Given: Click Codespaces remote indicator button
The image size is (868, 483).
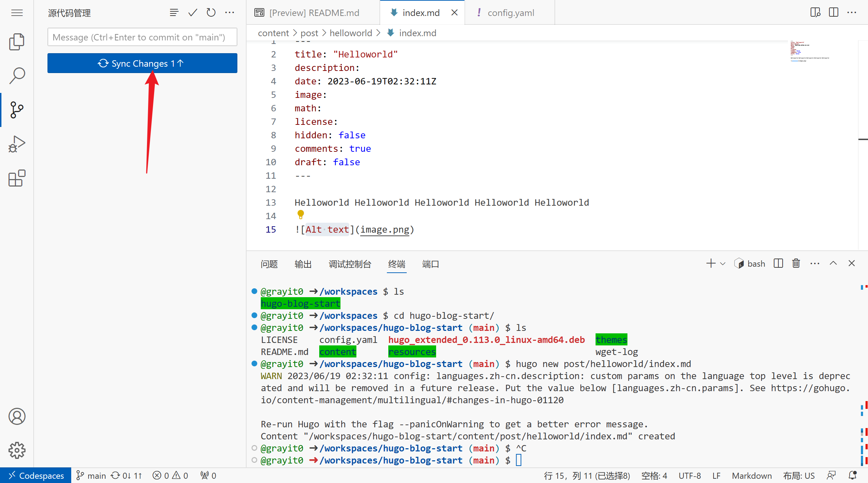Looking at the screenshot, I should [x=36, y=476].
